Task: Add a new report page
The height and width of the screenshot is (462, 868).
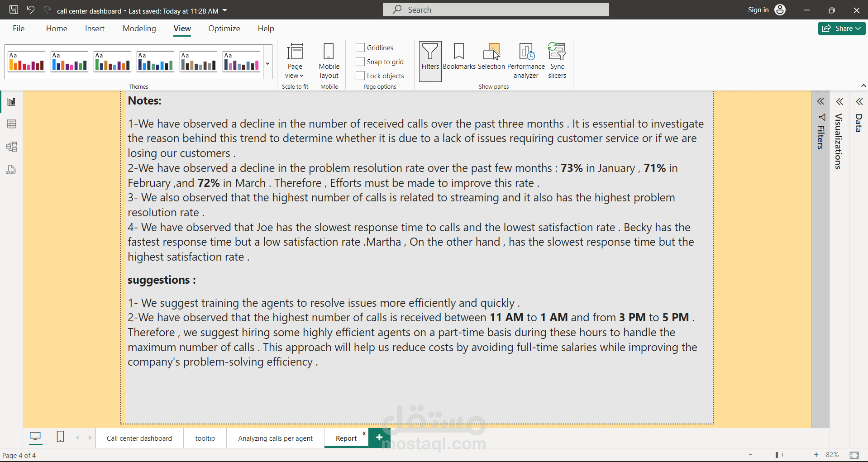Action: [x=379, y=438]
